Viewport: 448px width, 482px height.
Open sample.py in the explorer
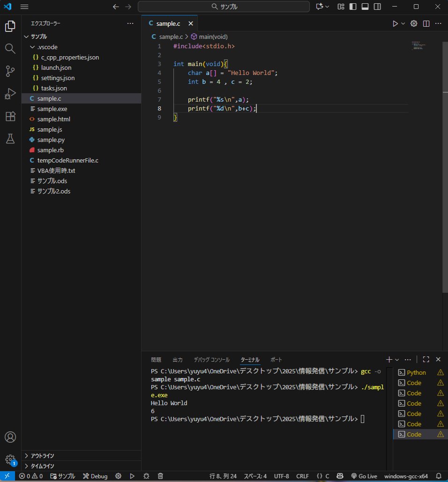point(51,140)
